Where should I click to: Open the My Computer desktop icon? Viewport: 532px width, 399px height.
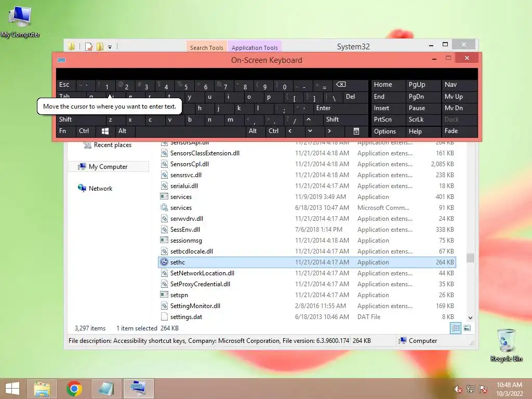click(x=20, y=21)
